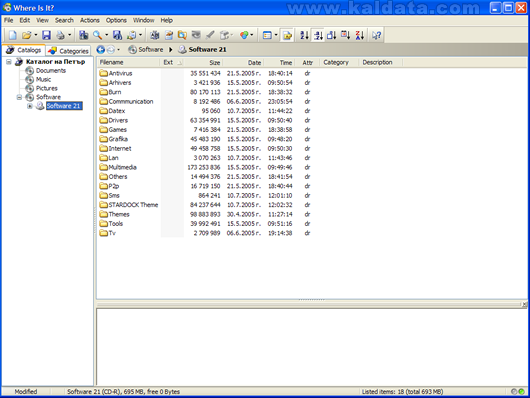
Task: Sort by the Date column header
Action: [243, 63]
